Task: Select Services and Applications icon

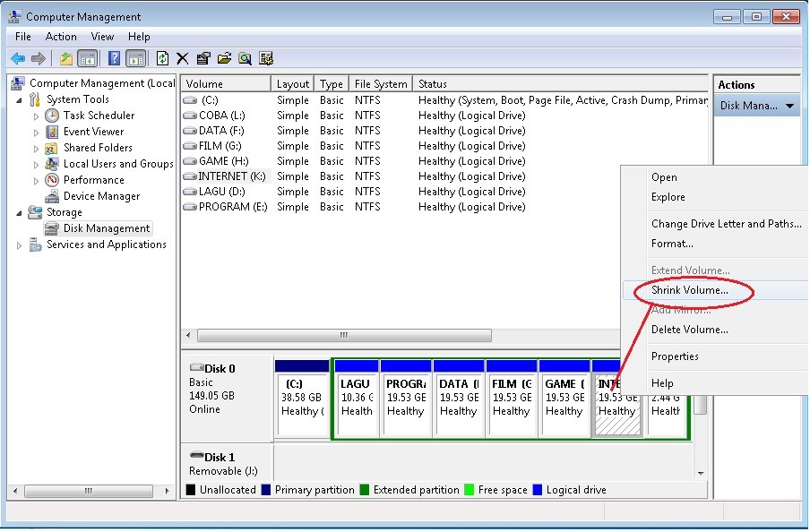Action: click(35, 245)
